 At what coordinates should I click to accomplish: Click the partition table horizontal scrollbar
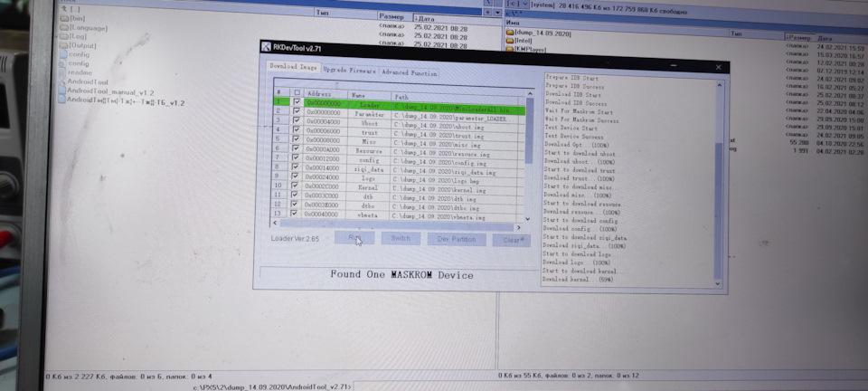tap(398, 224)
